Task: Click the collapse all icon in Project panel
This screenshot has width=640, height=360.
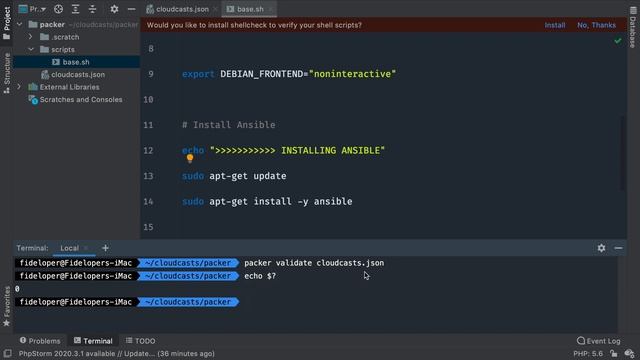Action: 93,9
